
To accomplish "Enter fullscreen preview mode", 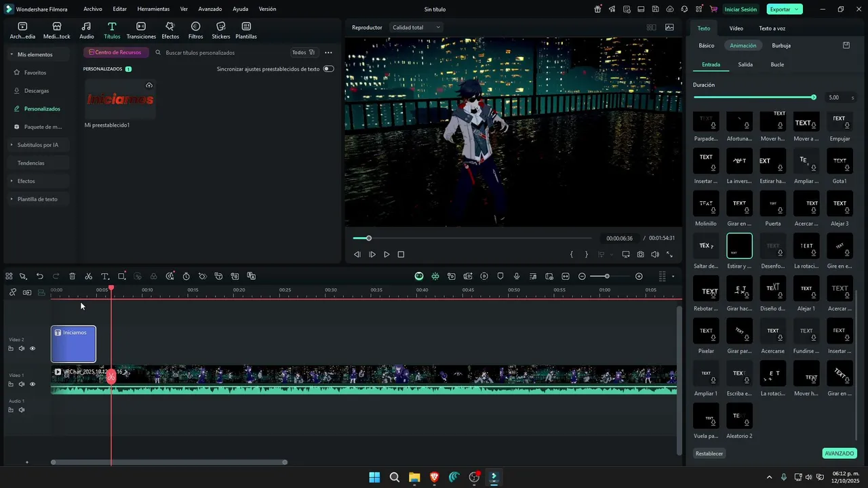I will pos(669,255).
